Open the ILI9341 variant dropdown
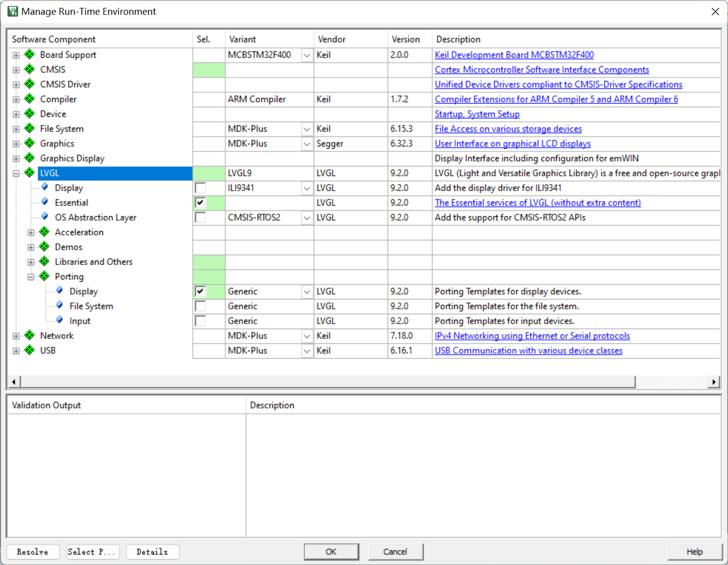728x565 pixels. pyautogui.click(x=307, y=188)
